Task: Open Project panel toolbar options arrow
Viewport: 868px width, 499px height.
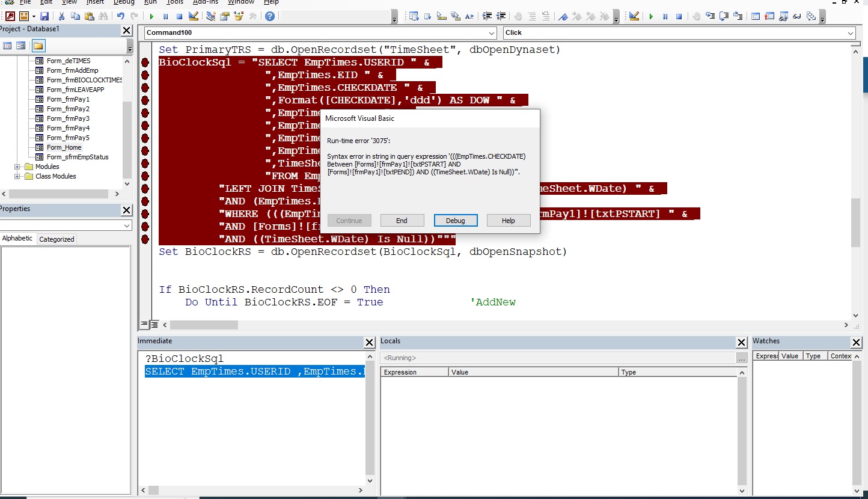Action: coord(130,47)
